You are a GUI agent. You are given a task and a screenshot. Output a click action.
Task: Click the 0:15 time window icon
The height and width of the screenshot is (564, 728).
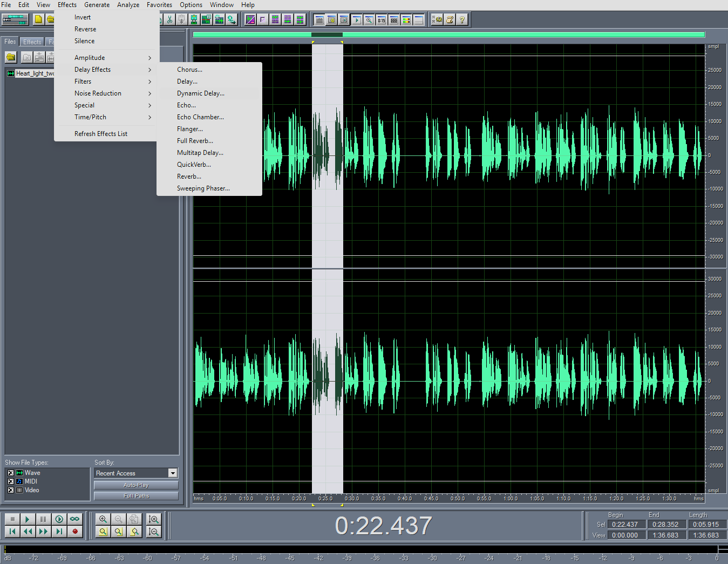click(x=382, y=20)
